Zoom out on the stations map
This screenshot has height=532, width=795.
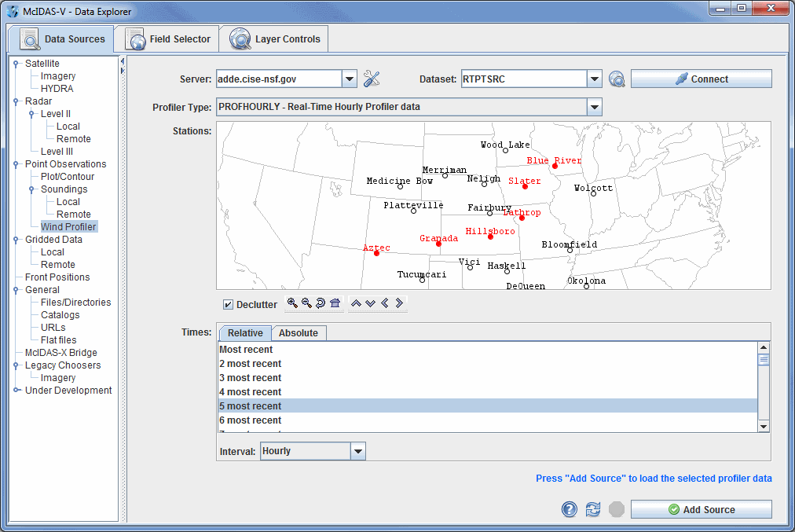point(306,303)
